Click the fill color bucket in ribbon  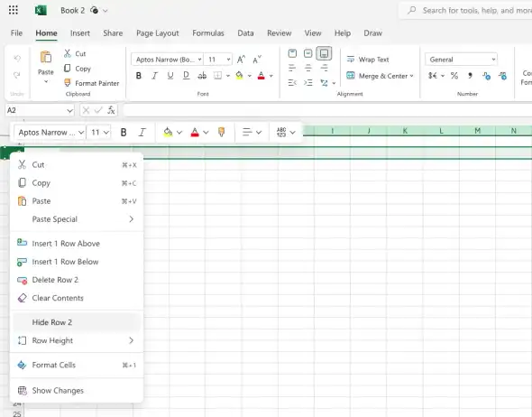coord(240,76)
